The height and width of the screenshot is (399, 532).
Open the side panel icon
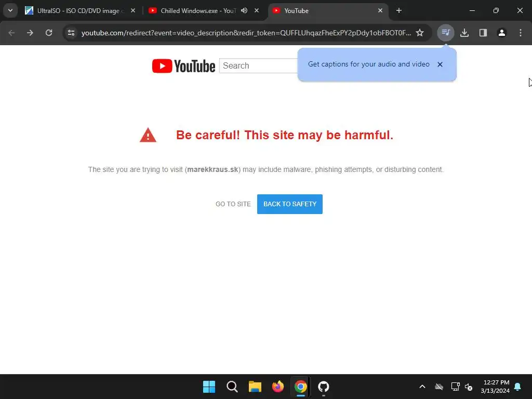tap(483, 33)
